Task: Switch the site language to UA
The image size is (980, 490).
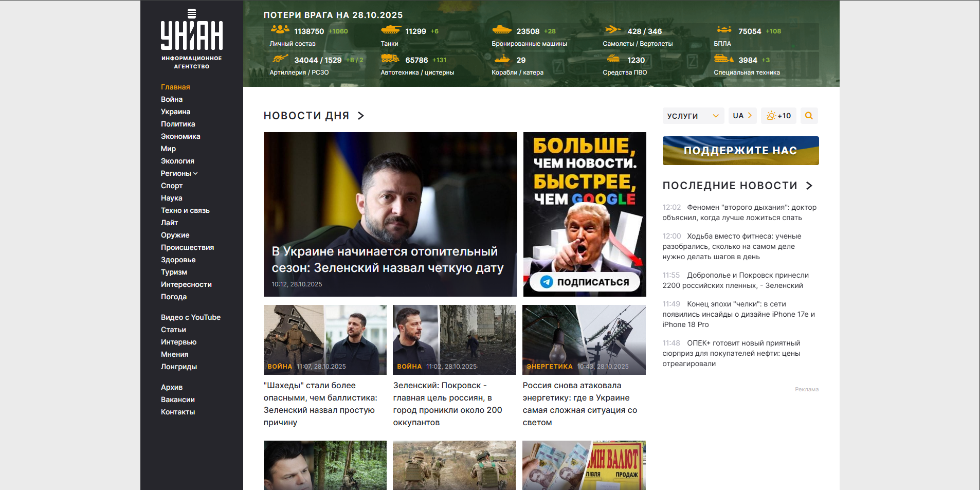Action: click(x=742, y=116)
